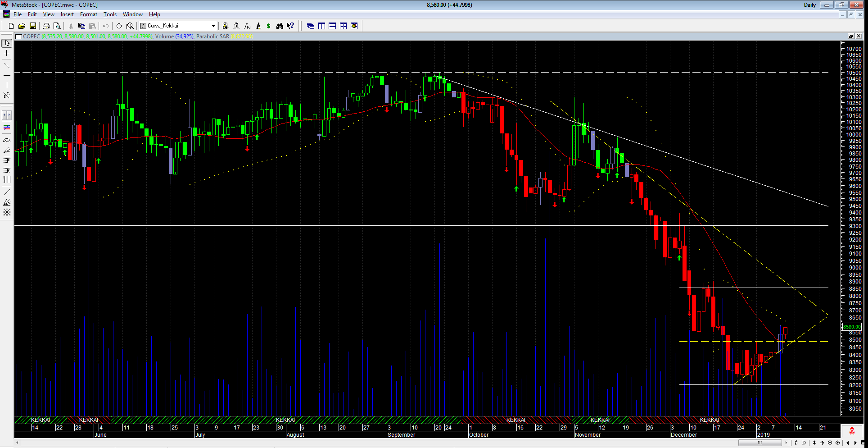Click the 10500 price label on Y-axis
The height and width of the screenshot is (448, 868).
(854, 73)
